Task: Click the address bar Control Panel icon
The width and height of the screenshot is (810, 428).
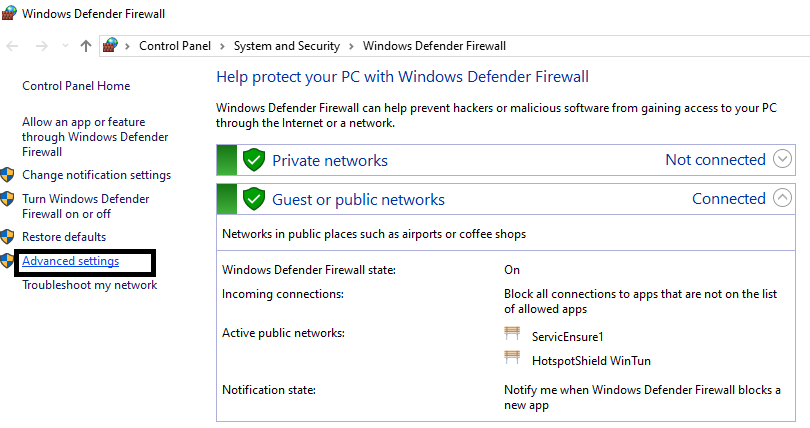Action: tap(112, 46)
